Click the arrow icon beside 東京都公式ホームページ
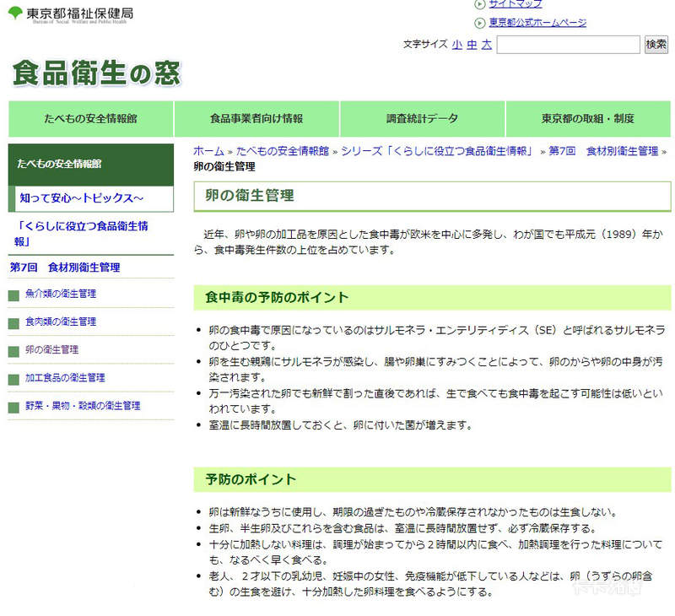675x616 pixels. tap(478, 24)
